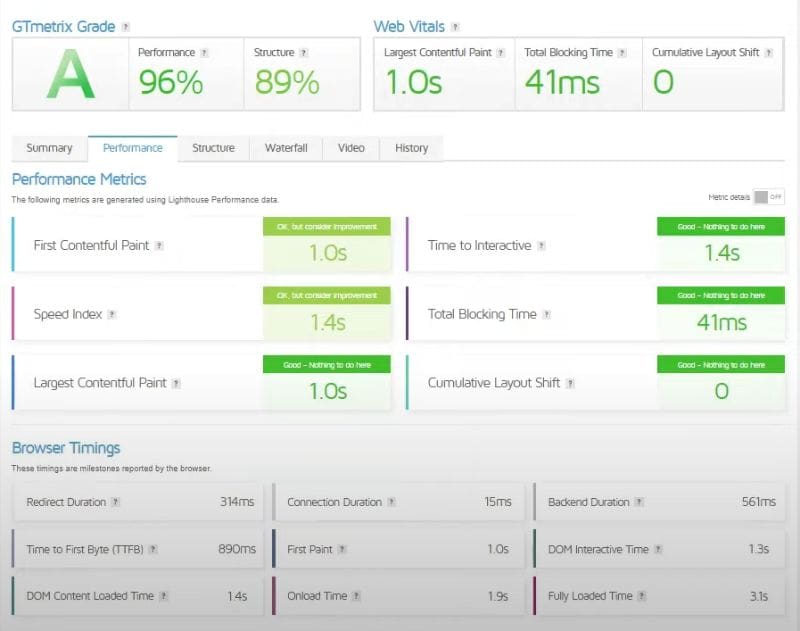
Task: Open the DOM Interactive Time help icon
Action: [658, 549]
